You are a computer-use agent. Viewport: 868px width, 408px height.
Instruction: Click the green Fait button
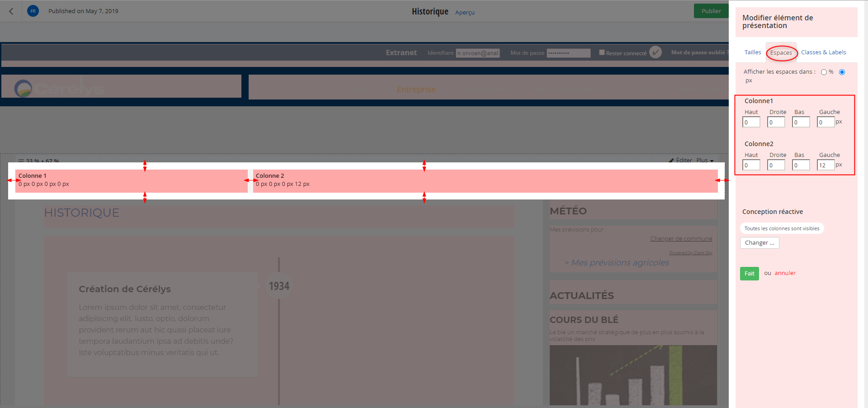[749, 274]
